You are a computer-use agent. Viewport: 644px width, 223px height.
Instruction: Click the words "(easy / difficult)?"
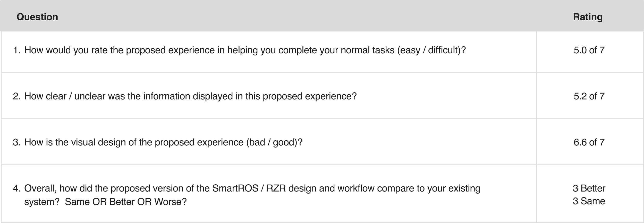(431, 50)
